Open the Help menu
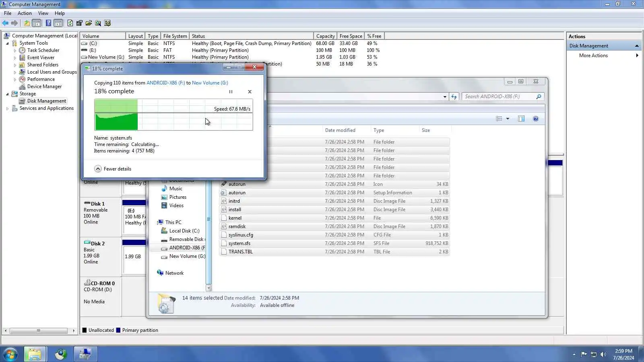Viewport: 644px width, 362px height. click(x=60, y=13)
